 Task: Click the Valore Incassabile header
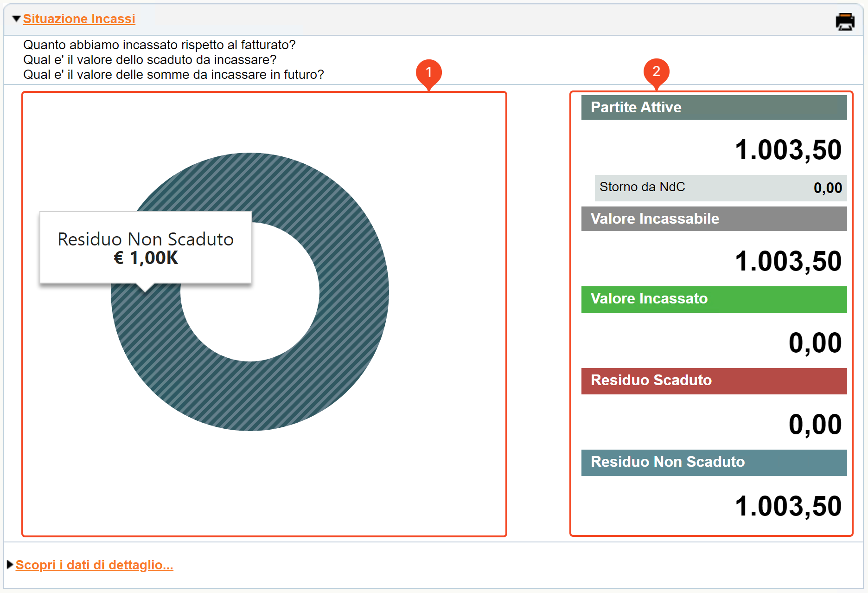click(714, 219)
